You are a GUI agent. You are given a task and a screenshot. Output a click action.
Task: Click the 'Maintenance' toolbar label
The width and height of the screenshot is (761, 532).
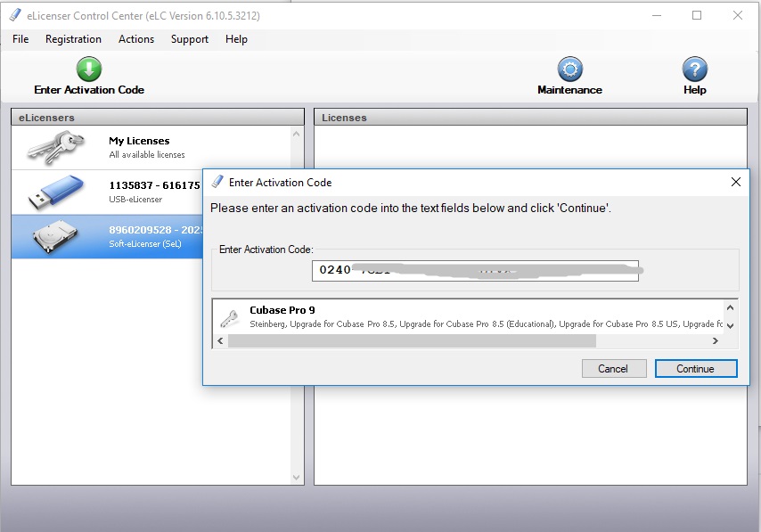point(569,90)
